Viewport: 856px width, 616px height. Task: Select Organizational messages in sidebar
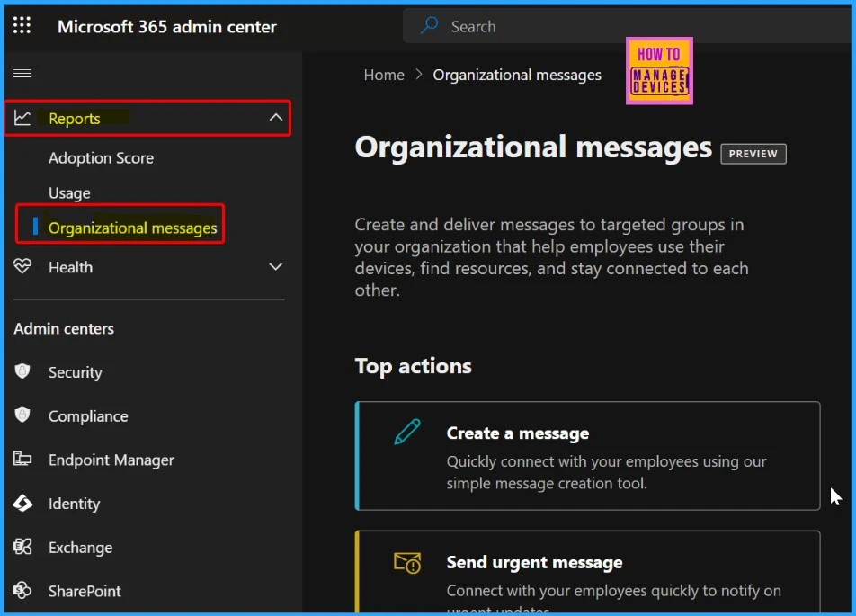coord(133,228)
